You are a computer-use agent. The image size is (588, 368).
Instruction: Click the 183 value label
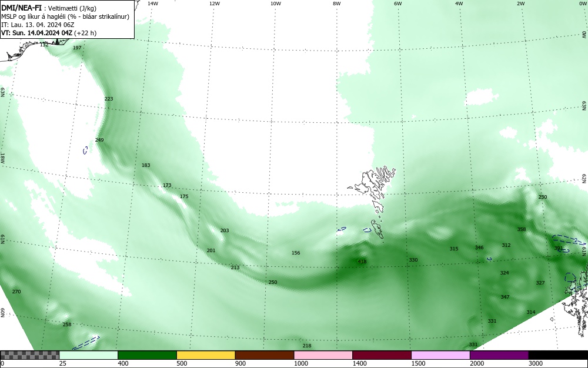[x=145, y=165]
